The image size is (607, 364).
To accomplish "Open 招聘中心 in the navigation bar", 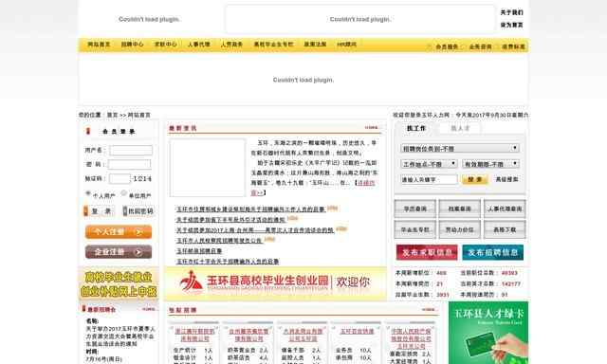I will pyautogui.click(x=132, y=45).
